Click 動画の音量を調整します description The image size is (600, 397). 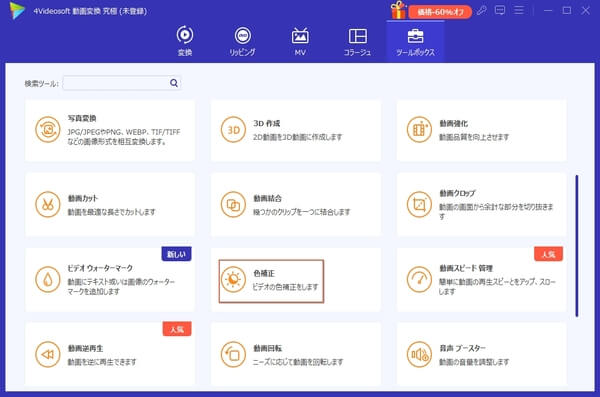[x=474, y=362]
